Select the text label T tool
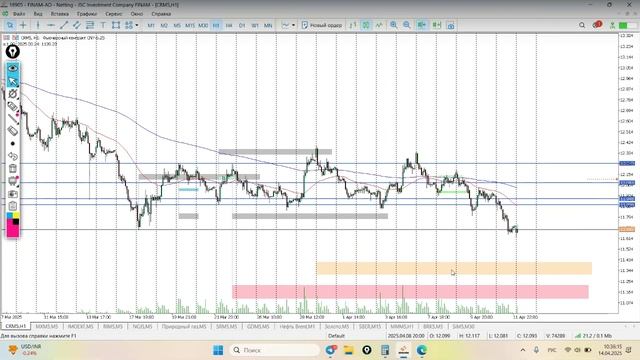640x360 pixels. tap(103, 25)
